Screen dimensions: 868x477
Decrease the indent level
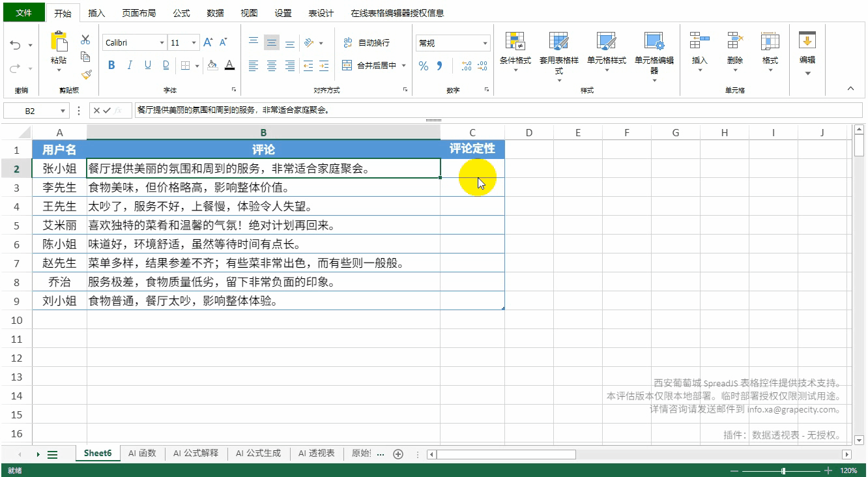pyautogui.click(x=308, y=65)
